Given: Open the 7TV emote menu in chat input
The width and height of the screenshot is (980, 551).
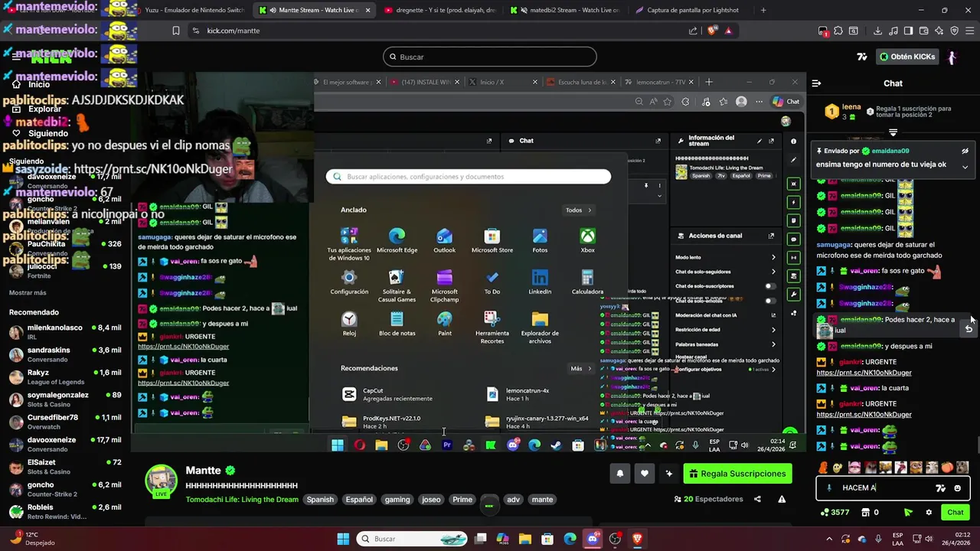Looking at the screenshot, I should click(941, 488).
